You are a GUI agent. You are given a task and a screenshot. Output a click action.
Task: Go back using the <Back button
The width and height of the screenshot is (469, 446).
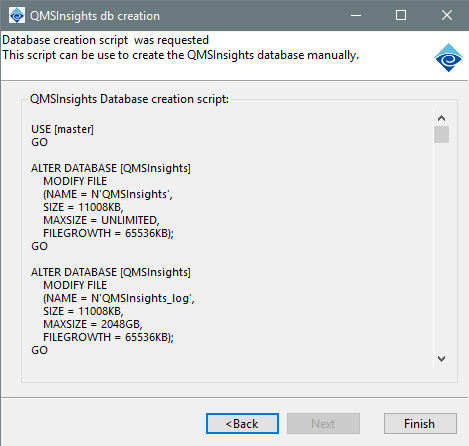point(242,424)
